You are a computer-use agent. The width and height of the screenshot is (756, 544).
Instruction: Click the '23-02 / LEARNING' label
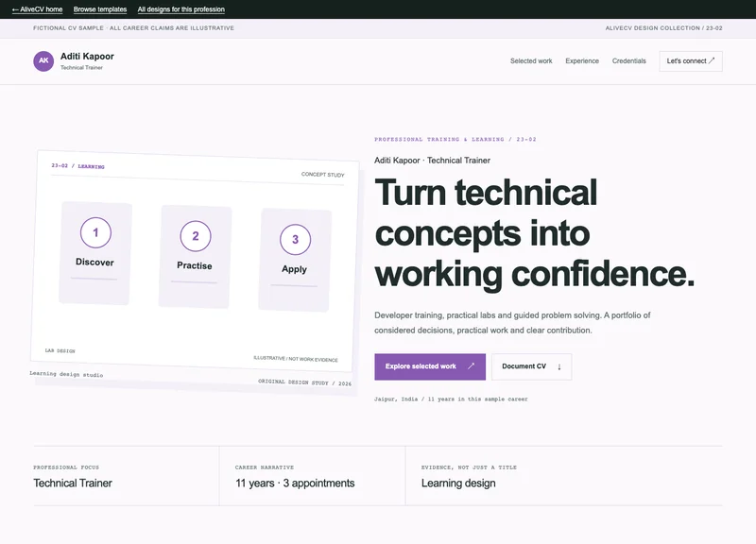pos(78,166)
